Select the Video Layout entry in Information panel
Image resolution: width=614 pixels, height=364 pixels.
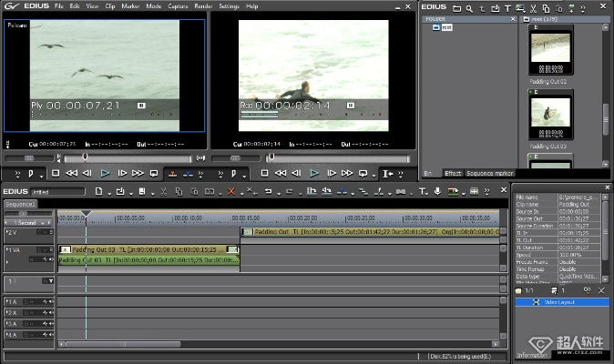tap(559, 302)
